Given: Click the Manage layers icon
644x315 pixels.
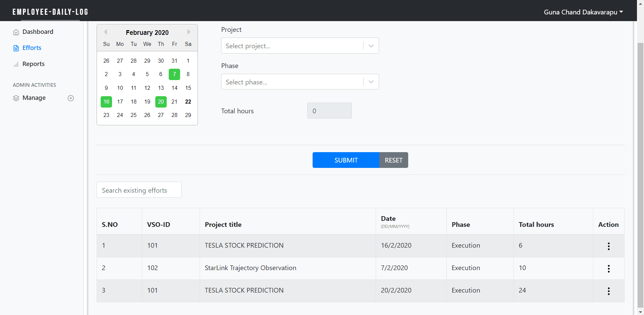Looking at the screenshot, I should click(16, 98).
